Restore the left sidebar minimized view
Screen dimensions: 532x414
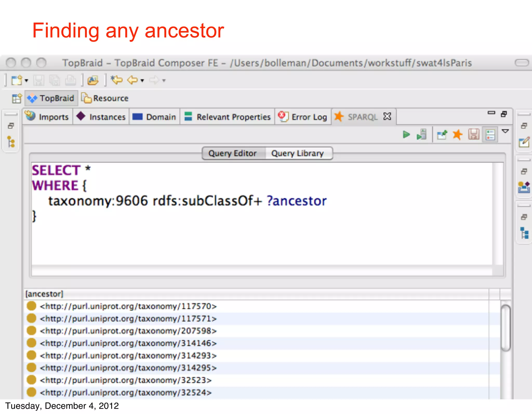pos(11,126)
